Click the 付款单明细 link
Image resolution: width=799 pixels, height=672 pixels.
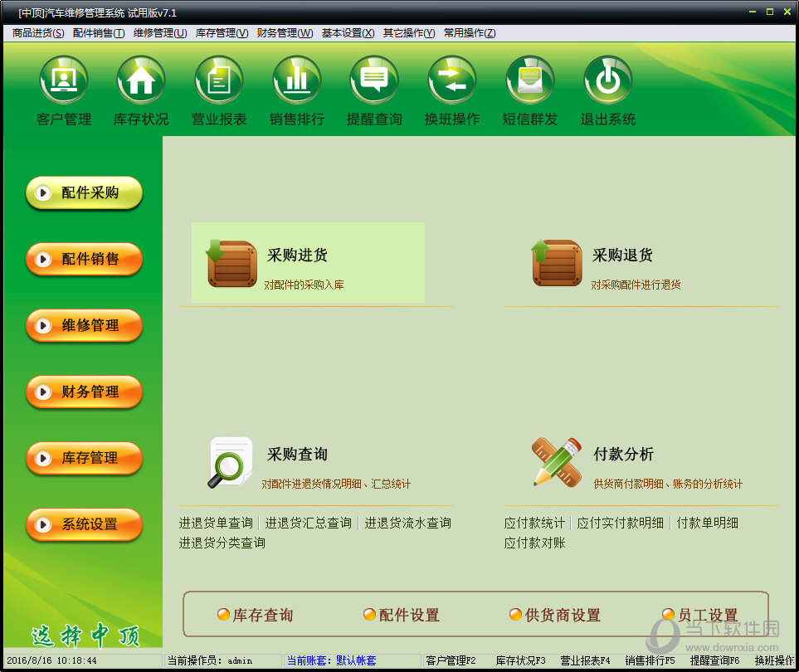(x=707, y=523)
